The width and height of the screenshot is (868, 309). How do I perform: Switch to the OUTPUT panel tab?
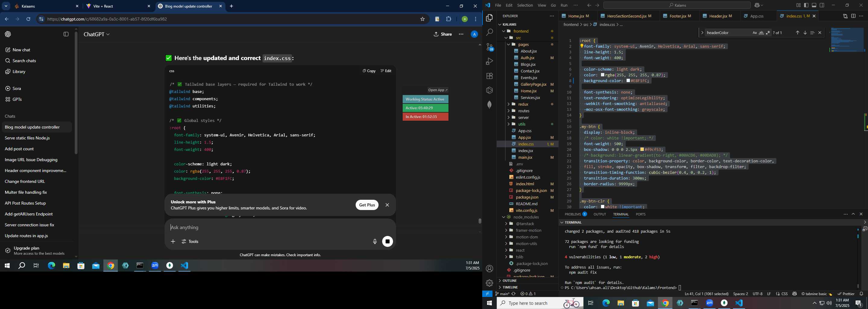point(599,214)
